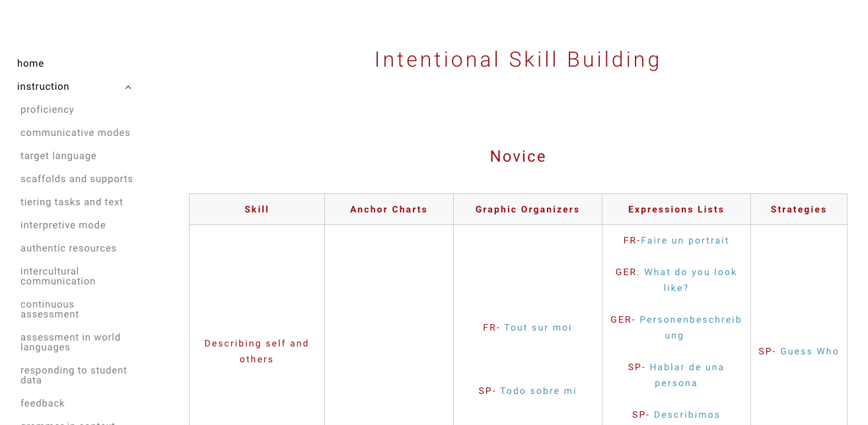Open the Guess Who strategy link
Screen dimensions: 868x425
(x=809, y=351)
